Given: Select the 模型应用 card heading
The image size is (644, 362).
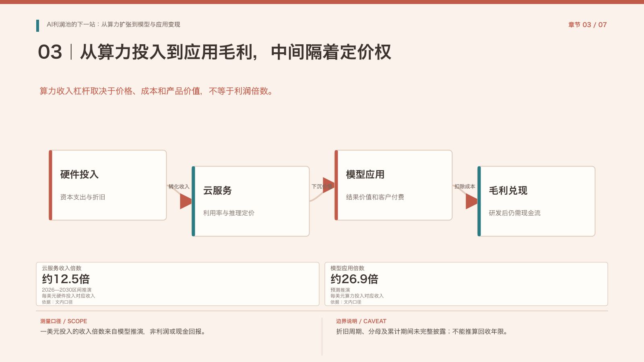Looking at the screenshot, I should (365, 175).
